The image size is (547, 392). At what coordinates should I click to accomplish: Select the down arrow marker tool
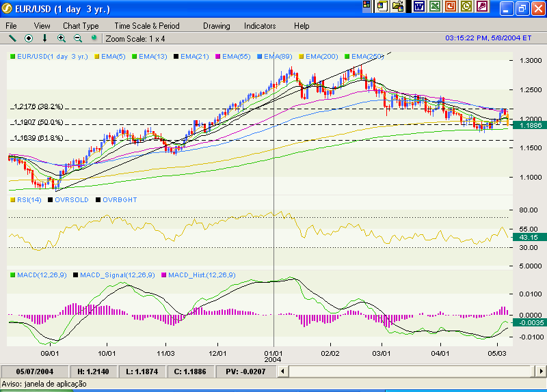coord(45,38)
